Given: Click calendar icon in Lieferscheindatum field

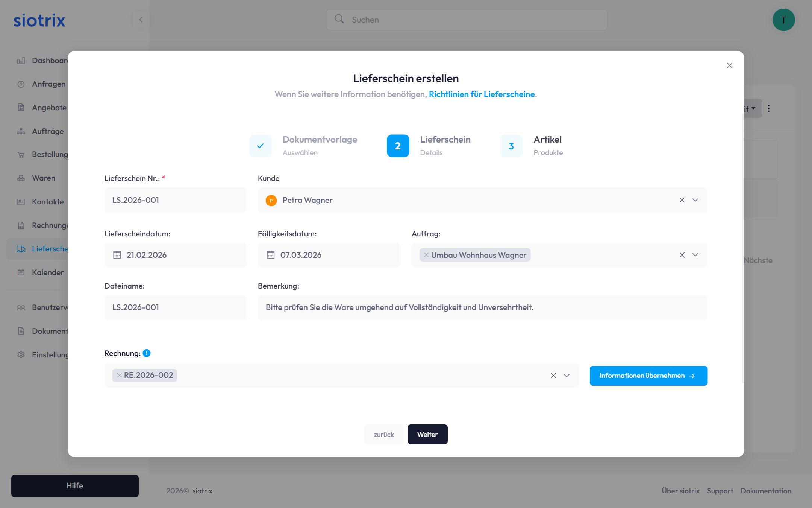Looking at the screenshot, I should [x=117, y=255].
